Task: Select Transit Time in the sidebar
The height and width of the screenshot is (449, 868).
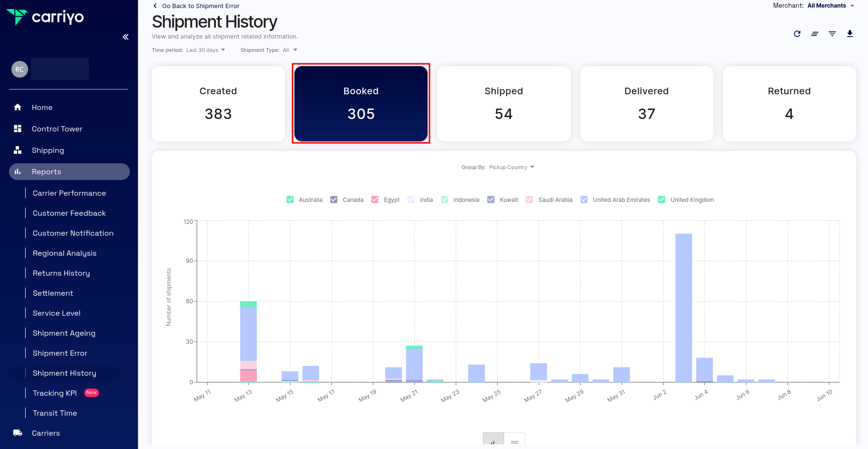Action: 55,413
